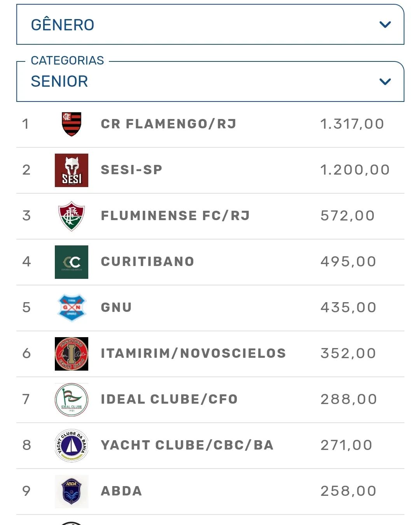Viewport: 420px width, 525px height.
Task: Expand the Gênero chevron arrow
Action: click(x=385, y=25)
